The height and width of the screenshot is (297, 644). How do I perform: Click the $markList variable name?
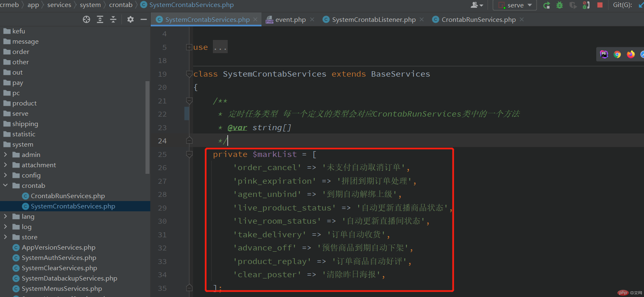(x=275, y=154)
